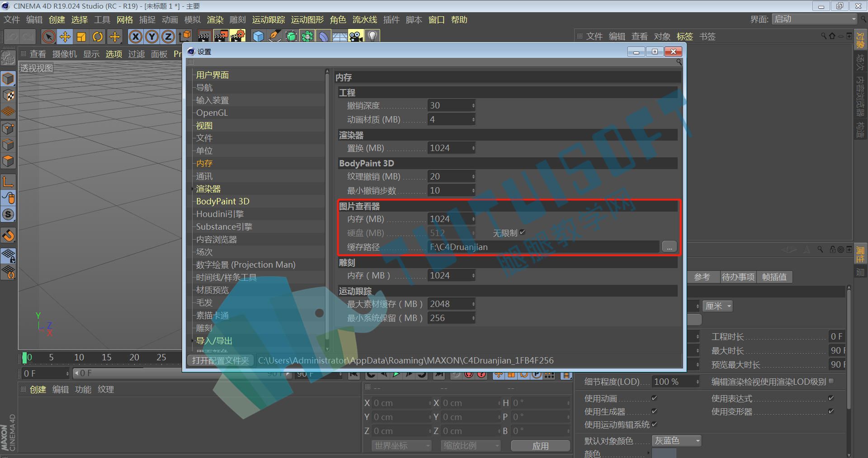Toggle the 使用变形器 checkbox
The width and height of the screenshot is (868, 458).
[x=830, y=411]
